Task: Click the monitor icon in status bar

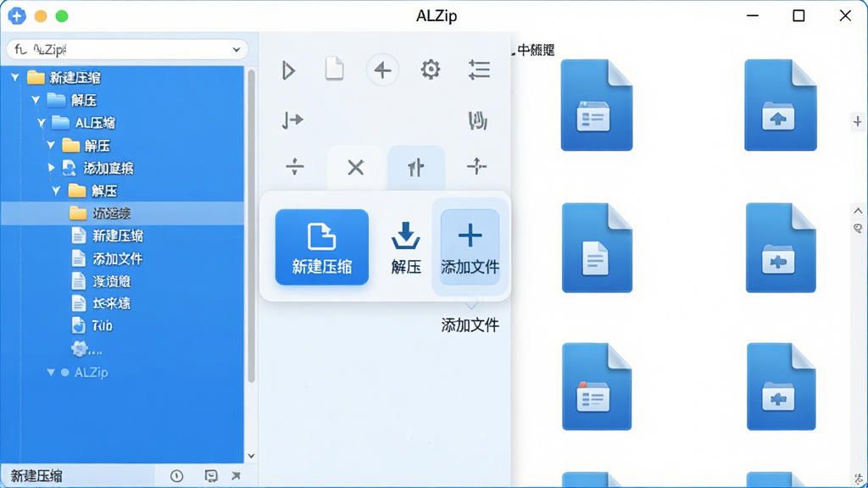Action: tap(211, 476)
